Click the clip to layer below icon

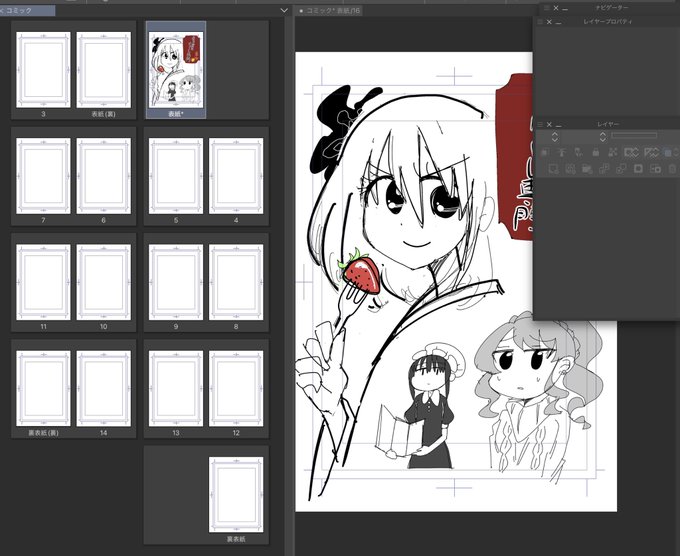coord(545,152)
